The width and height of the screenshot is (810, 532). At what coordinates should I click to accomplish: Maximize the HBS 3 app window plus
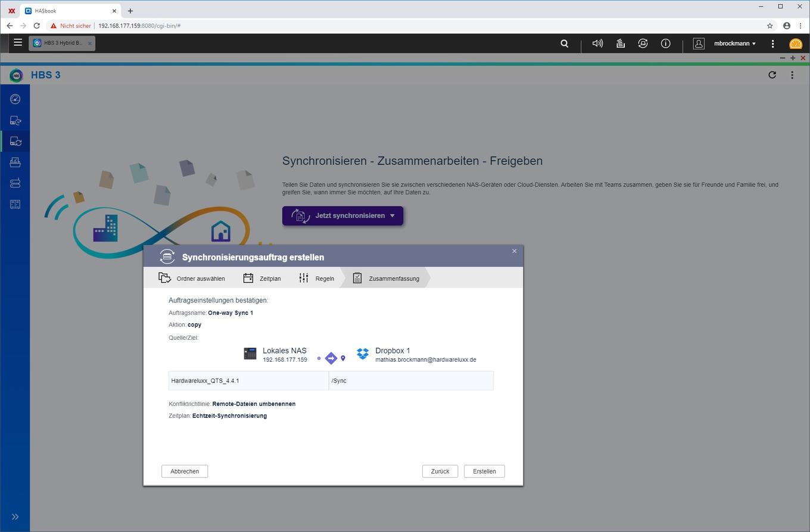point(793,58)
